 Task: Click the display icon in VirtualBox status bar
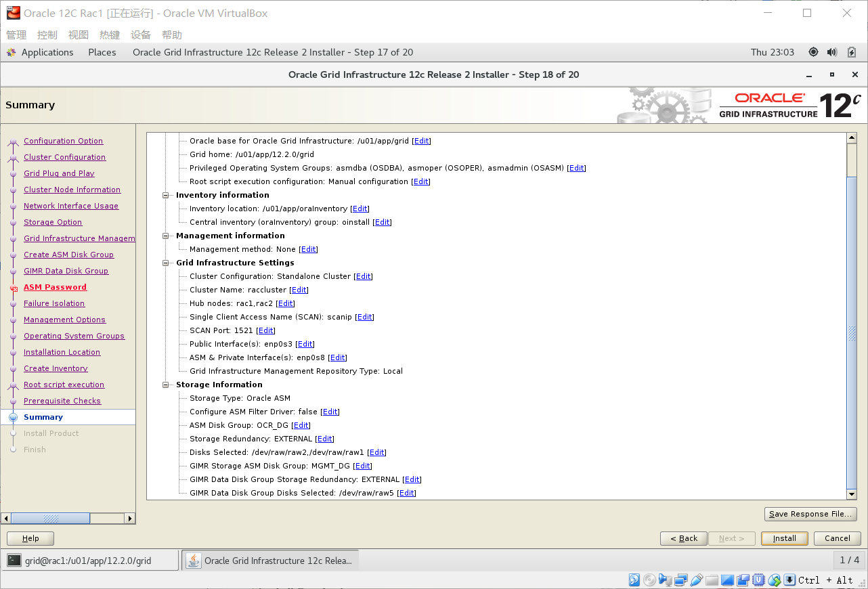point(726,580)
